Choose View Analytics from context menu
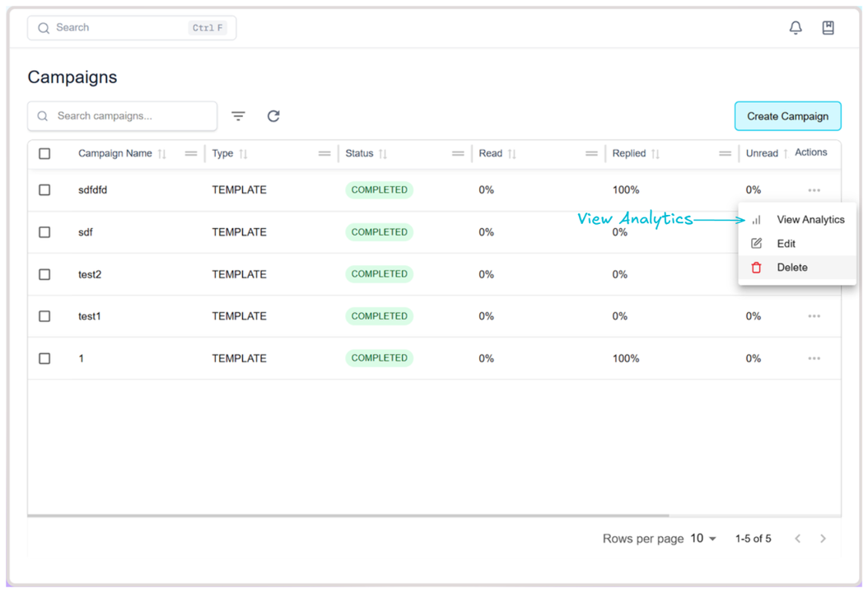868x593 pixels. [x=810, y=220]
